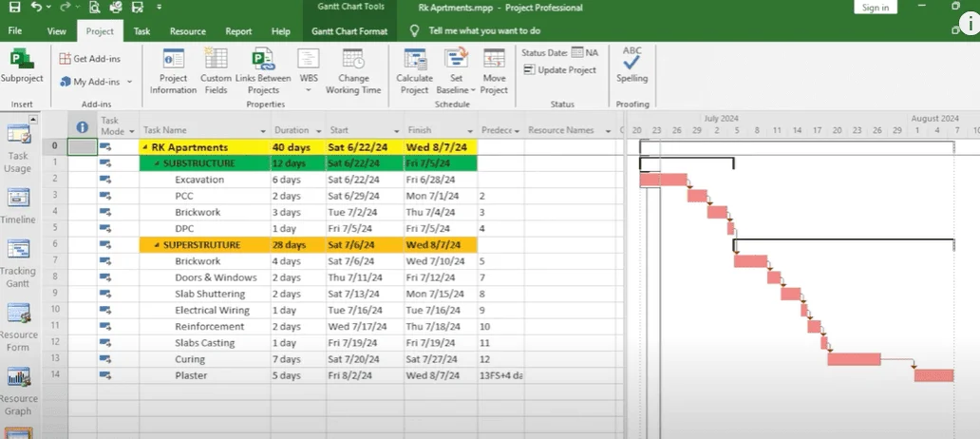Open Links Between Projects
Screen dimensions: 980x439
(x=263, y=71)
